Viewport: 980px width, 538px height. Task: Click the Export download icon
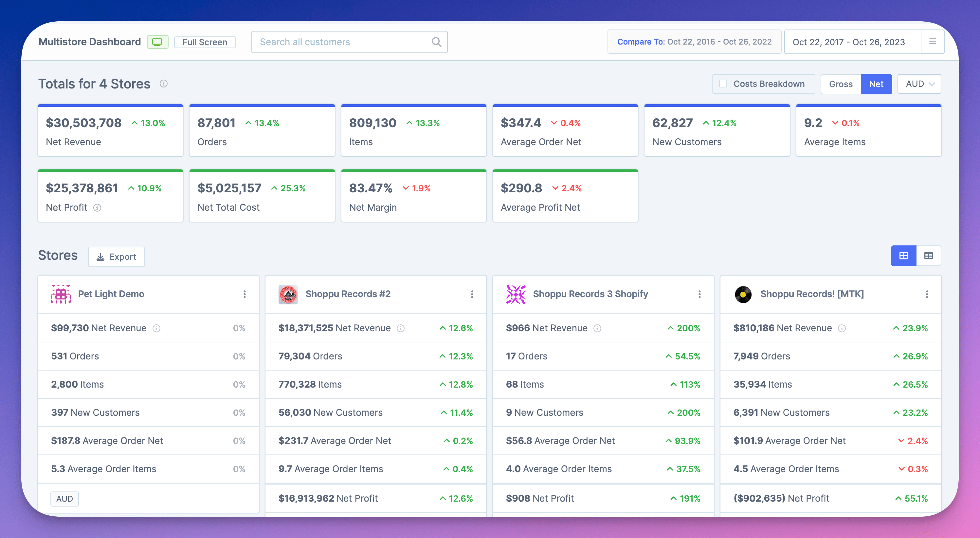[100, 257]
